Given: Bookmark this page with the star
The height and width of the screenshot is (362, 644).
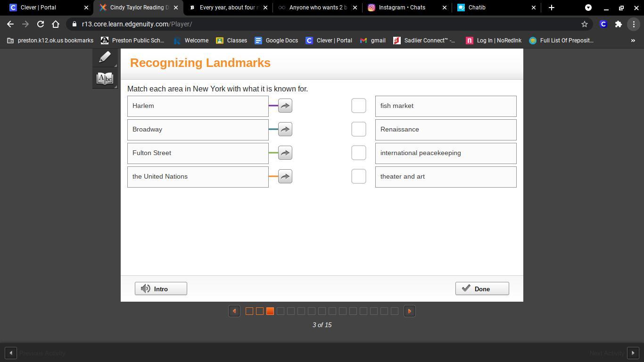Looking at the screenshot, I should [584, 24].
